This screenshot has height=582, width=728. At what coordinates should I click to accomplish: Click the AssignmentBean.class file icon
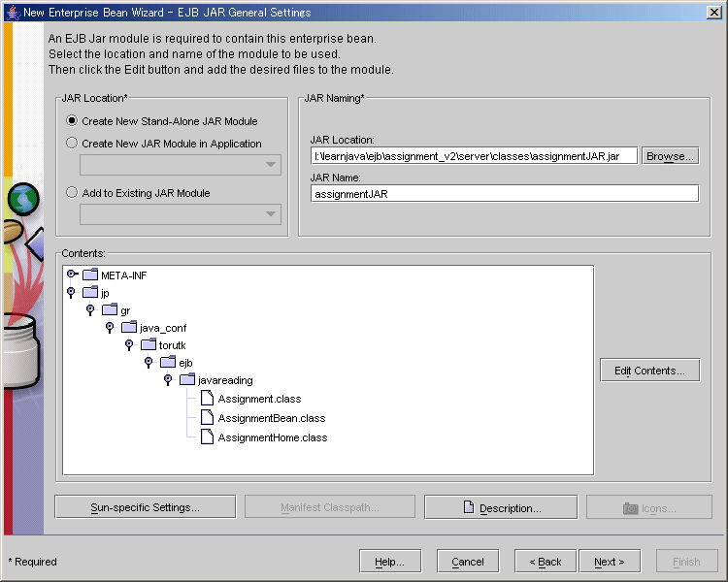tap(207, 417)
